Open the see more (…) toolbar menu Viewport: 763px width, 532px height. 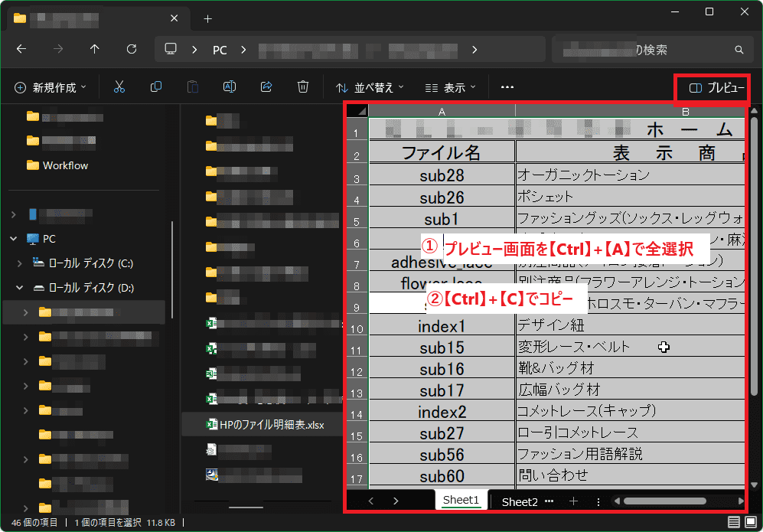507,87
